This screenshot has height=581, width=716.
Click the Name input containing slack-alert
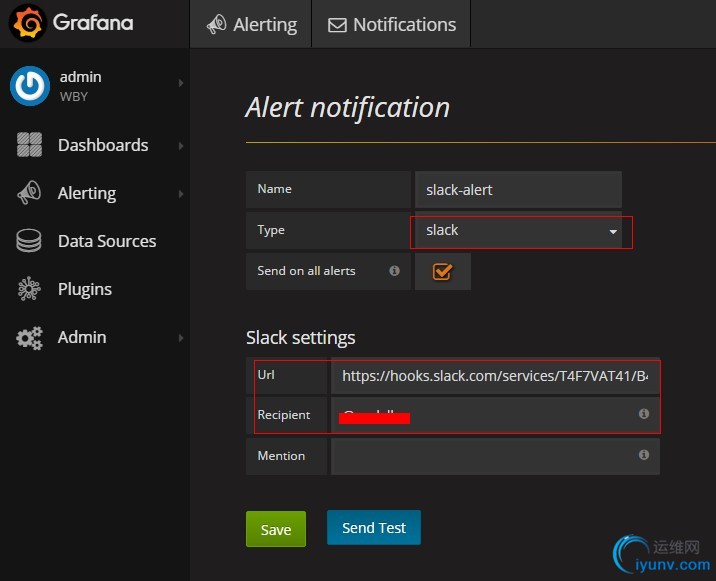[x=518, y=190]
